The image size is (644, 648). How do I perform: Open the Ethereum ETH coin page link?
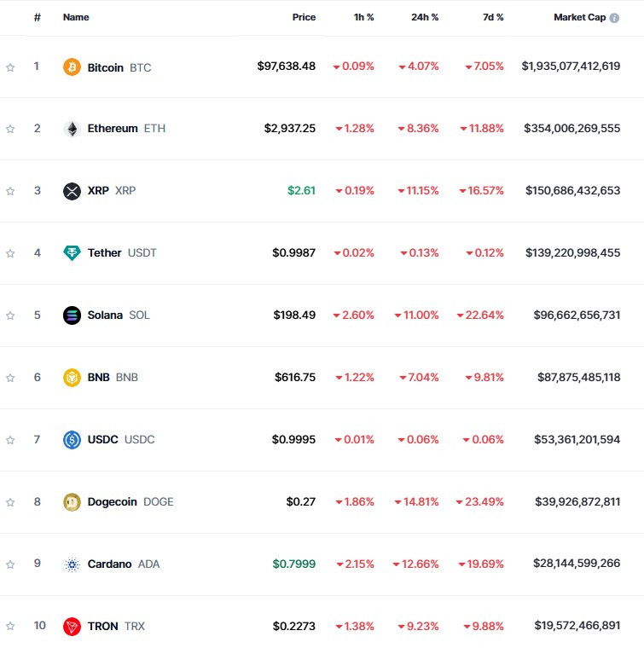(x=113, y=129)
